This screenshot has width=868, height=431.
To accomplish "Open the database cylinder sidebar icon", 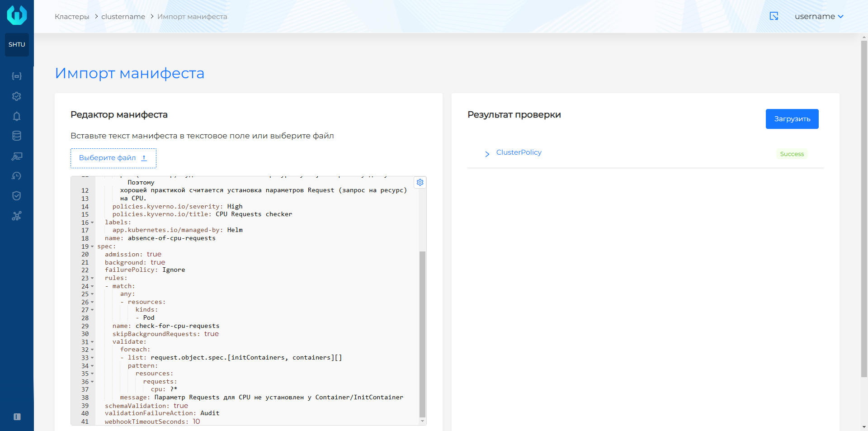I will [x=17, y=136].
